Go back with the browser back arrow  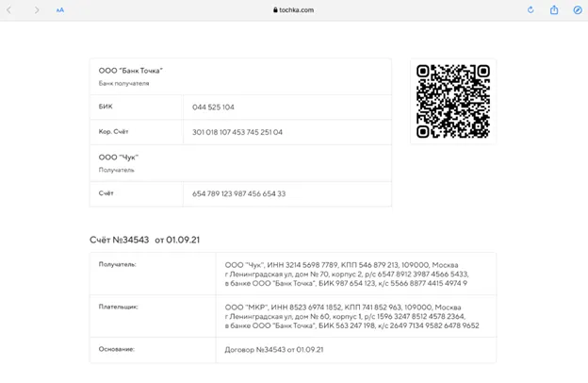pos(10,10)
